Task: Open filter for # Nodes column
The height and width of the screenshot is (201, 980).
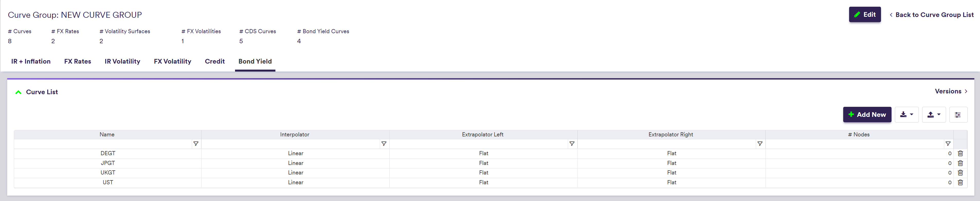Action: coord(948,144)
